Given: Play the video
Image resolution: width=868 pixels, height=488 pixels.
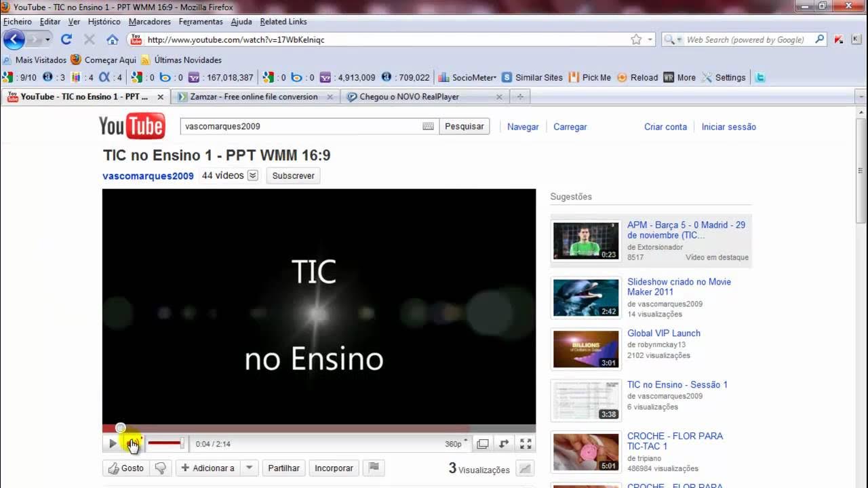Looking at the screenshot, I should pos(113,444).
